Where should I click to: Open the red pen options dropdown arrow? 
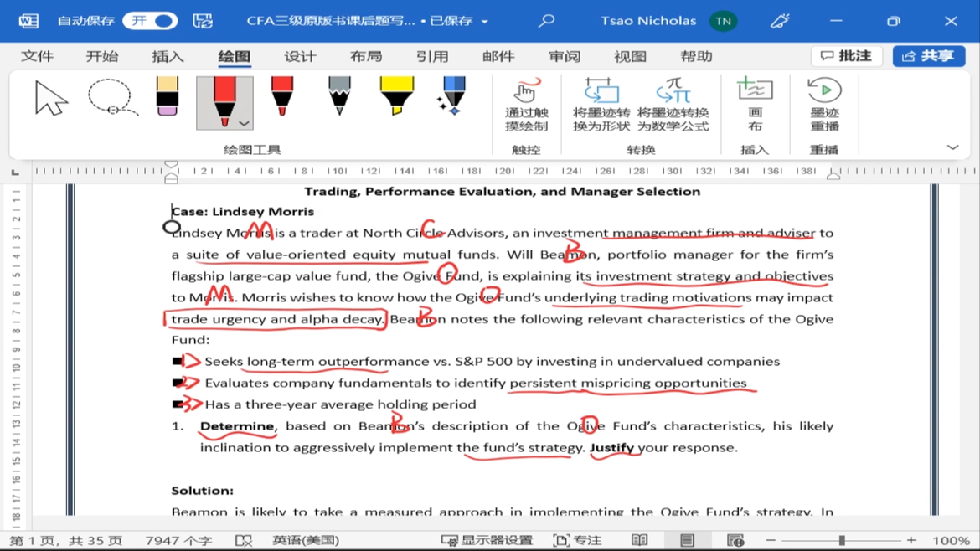pos(245,124)
